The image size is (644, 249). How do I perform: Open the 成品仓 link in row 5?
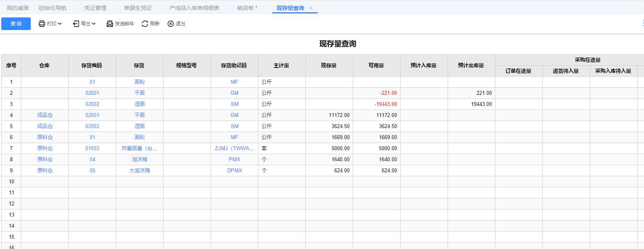point(45,126)
